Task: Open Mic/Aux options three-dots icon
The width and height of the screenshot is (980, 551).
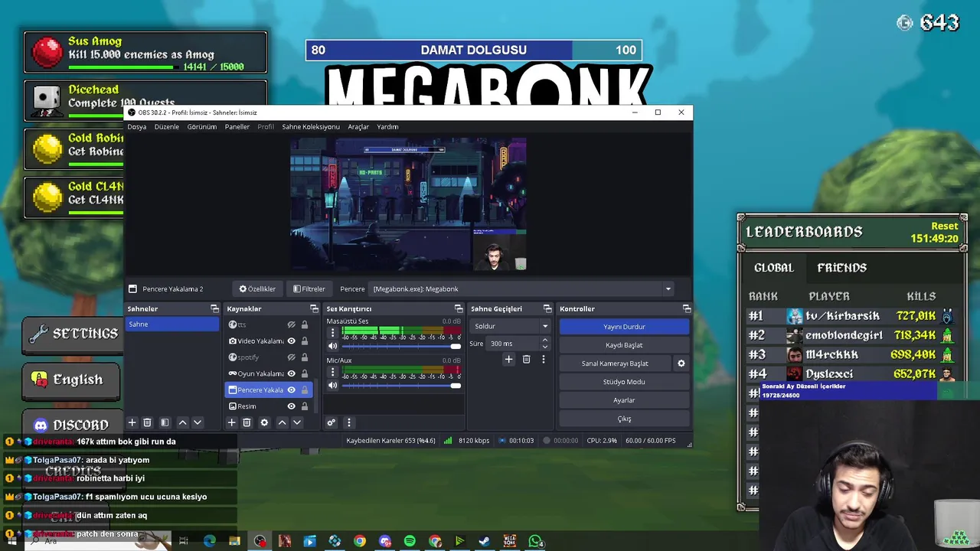Action: click(x=332, y=373)
